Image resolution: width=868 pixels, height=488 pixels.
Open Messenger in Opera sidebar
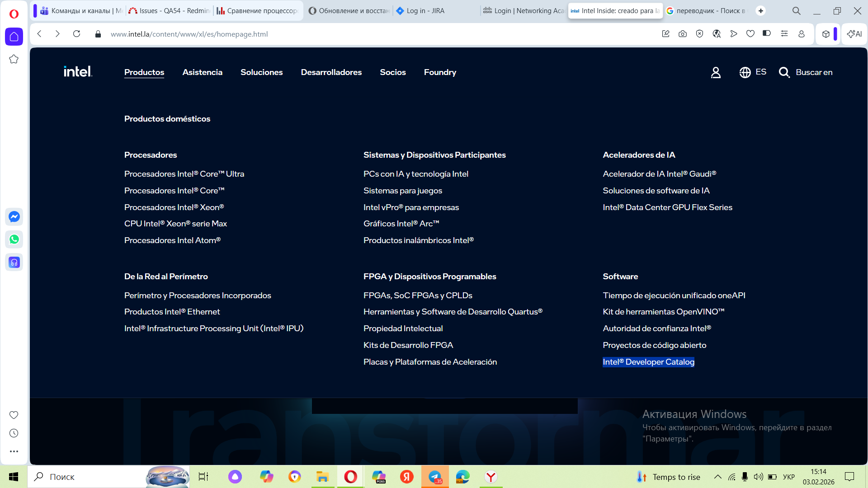tap(14, 217)
